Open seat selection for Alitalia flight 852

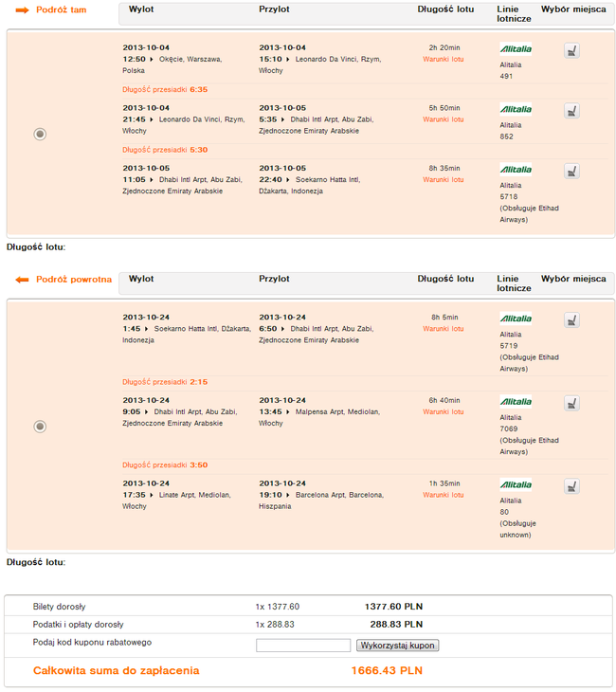pos(571,111)
